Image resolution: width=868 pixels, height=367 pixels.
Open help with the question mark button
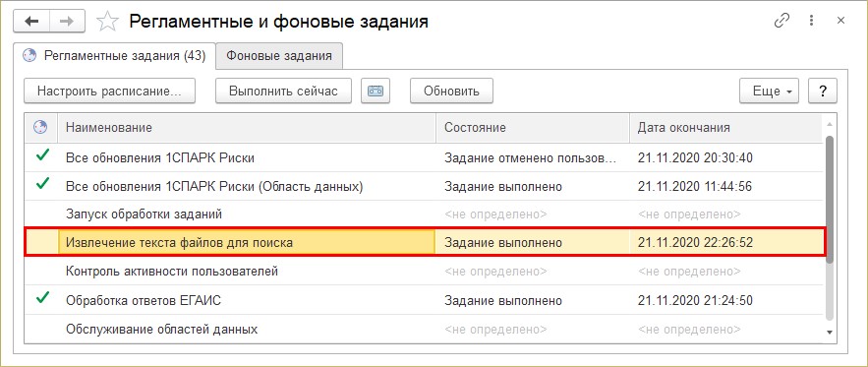click(x=823, y=91)
